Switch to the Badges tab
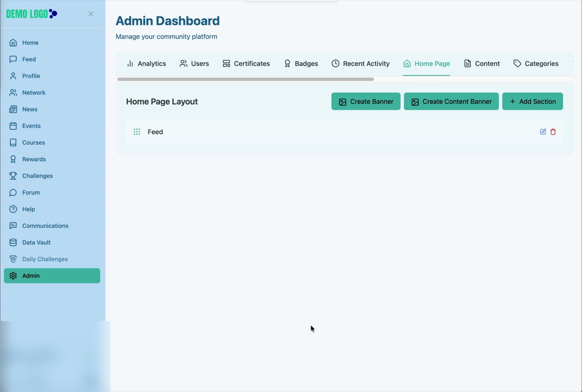 click(301, 64)
